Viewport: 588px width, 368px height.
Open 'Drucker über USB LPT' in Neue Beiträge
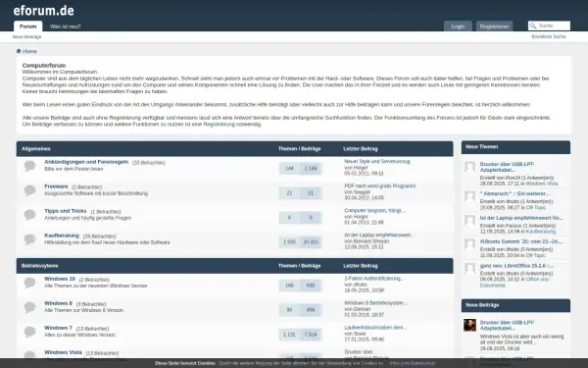pyautogui.click(x=507, y=325)
